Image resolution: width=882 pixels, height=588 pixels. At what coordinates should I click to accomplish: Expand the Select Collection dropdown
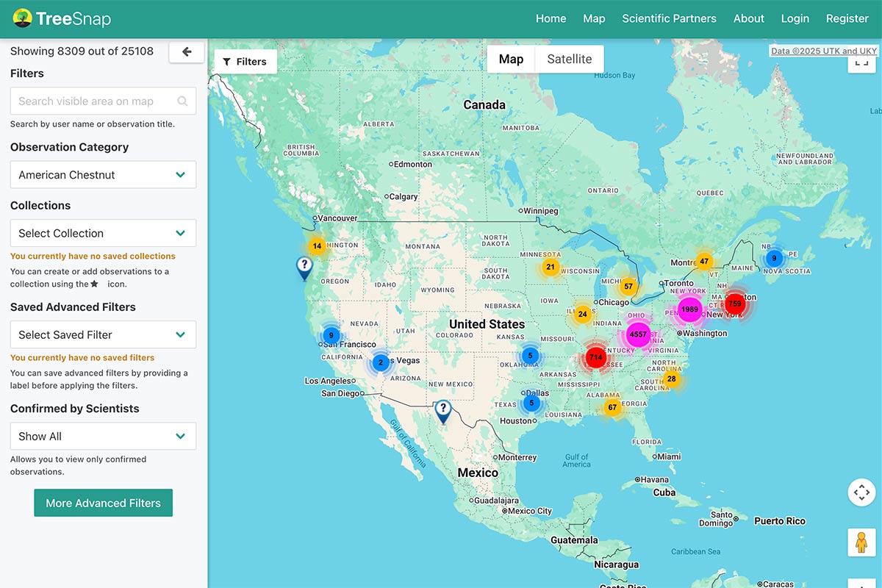pyautogui.click(x=103, y=233)
